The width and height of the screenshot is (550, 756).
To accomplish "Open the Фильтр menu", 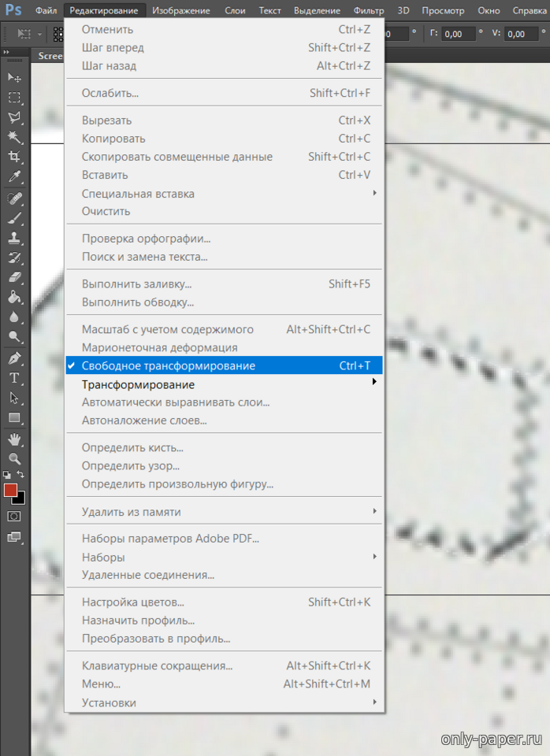I will coord(369,10).
